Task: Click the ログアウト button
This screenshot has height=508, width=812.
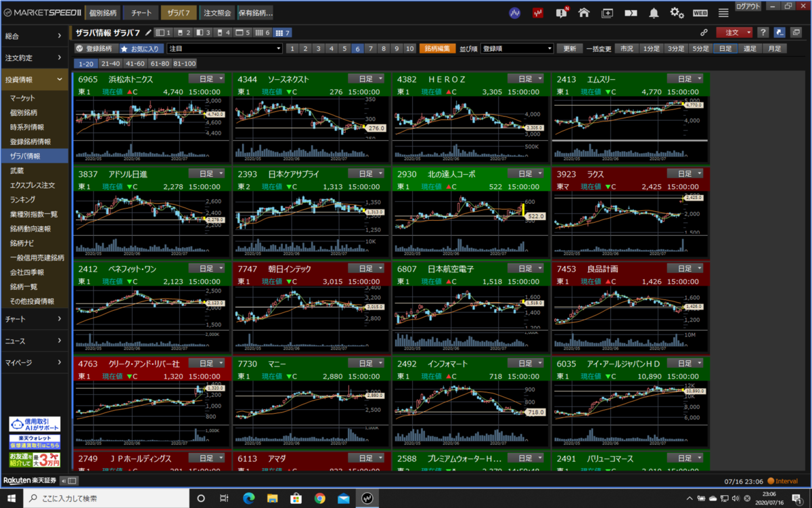Action: click(748, 5)
